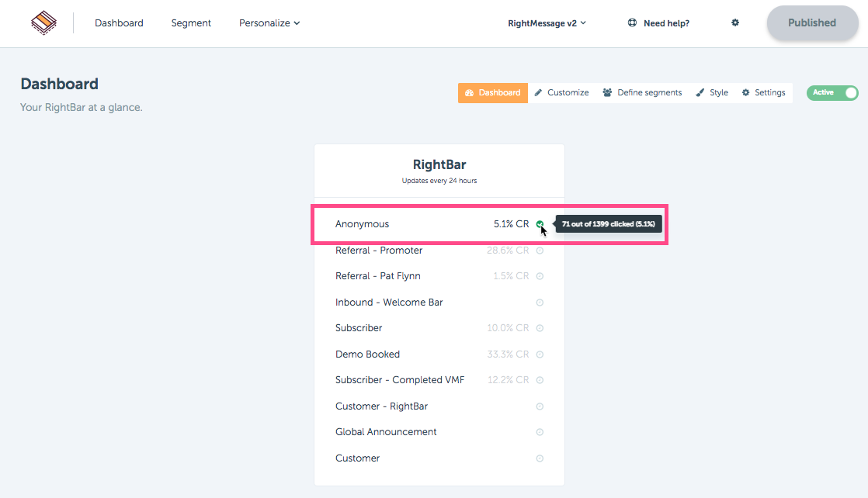The image size is (868, 498).
Task: Toggle the Active switch off
Action: click(x=832, y=92)
